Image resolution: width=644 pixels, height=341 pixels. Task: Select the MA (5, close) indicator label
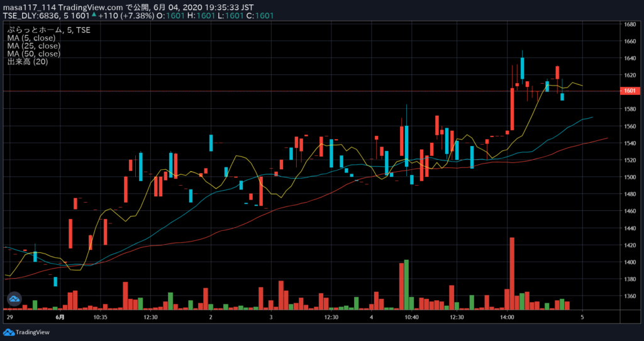[x=31, y=38]
